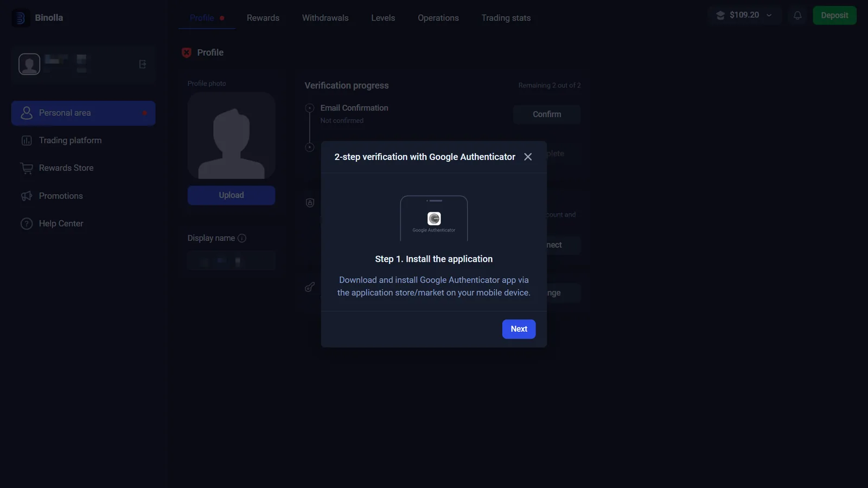The image size is (868, 488).
Task: Click the logout icon beside the user name
Action: 143,64
